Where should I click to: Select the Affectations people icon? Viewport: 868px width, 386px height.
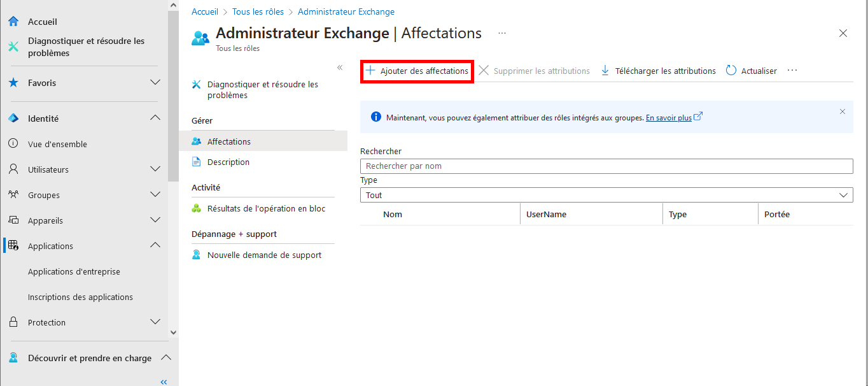point(196,141)
